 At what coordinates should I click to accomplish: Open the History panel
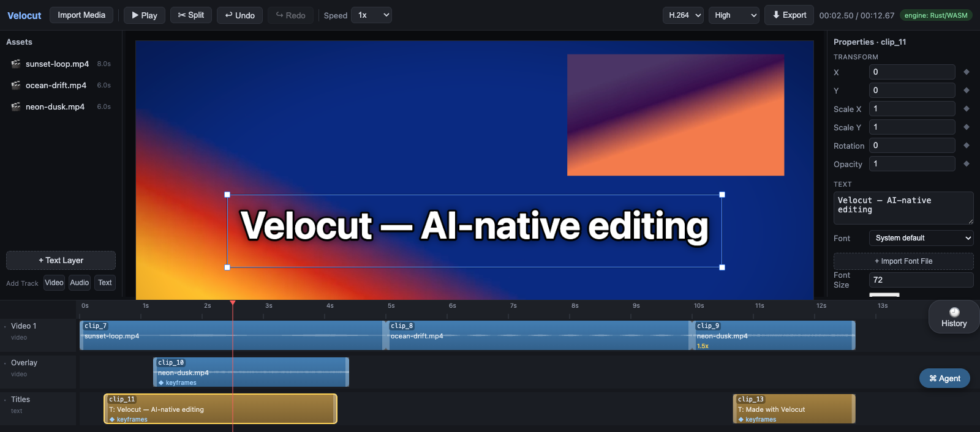coord(954,317)
